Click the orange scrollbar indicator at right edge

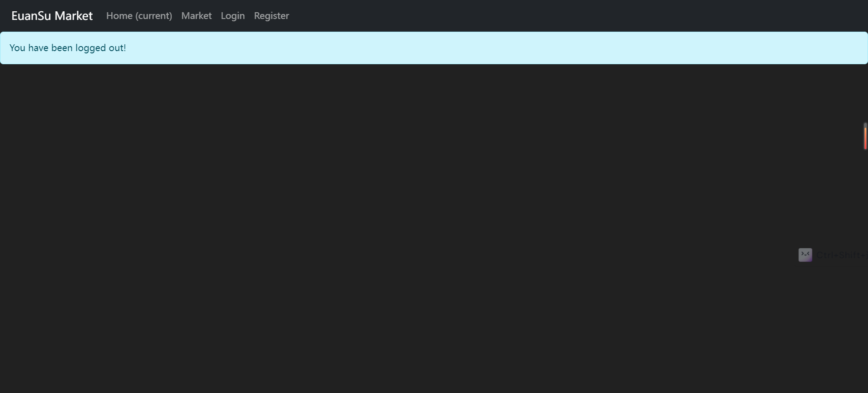(865, 136)
